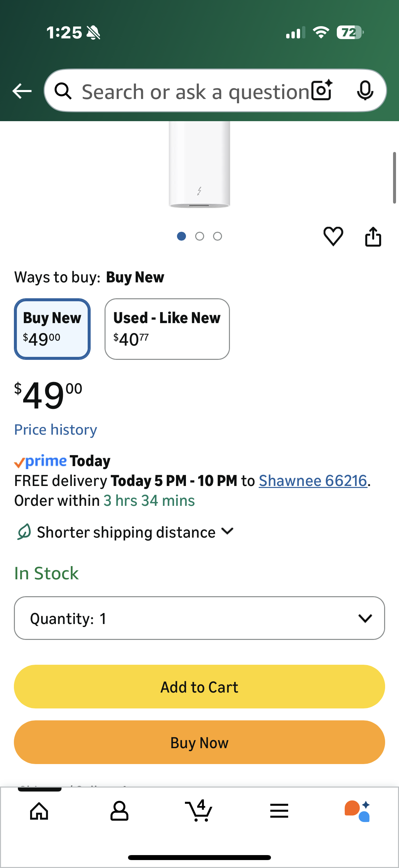Screen dimensions: 399x868
Task: Open the Rufus AI assistant icon
Action: tap(357, 811)
